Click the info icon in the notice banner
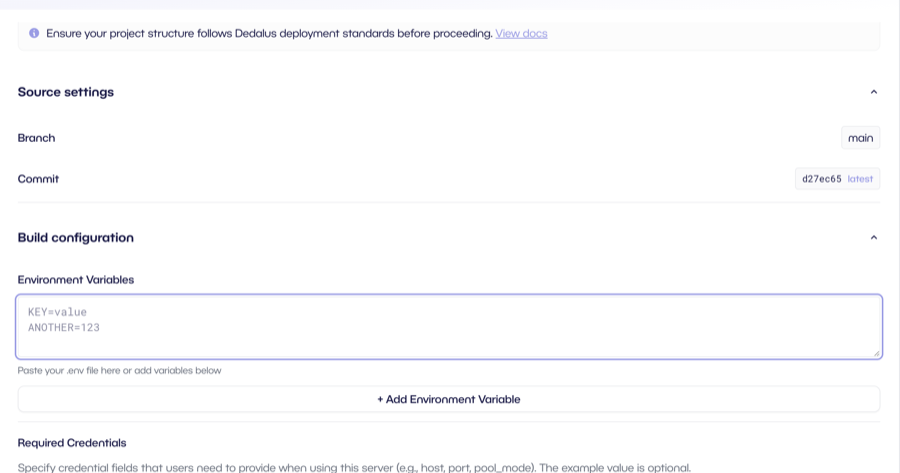Viewport: 900px width, 473px height. click(34, 33)
